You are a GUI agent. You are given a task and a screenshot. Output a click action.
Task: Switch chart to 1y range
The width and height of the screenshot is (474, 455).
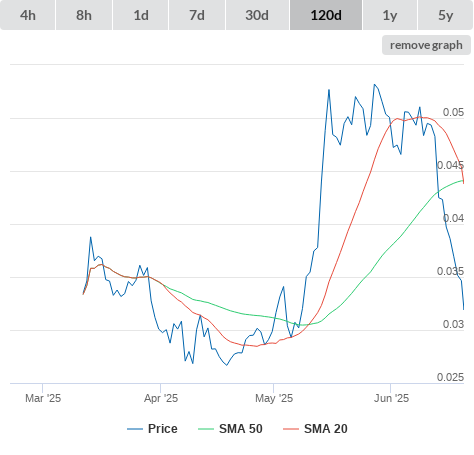(390, 15)
